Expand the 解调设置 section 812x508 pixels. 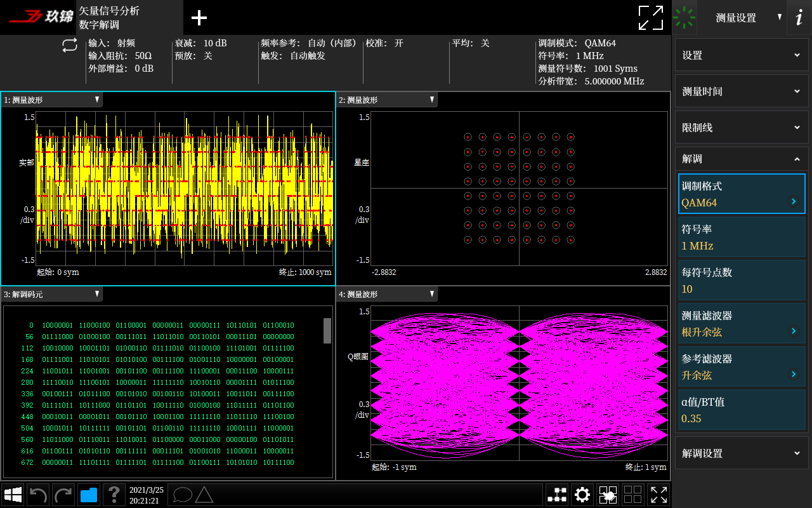coord(742,453)
